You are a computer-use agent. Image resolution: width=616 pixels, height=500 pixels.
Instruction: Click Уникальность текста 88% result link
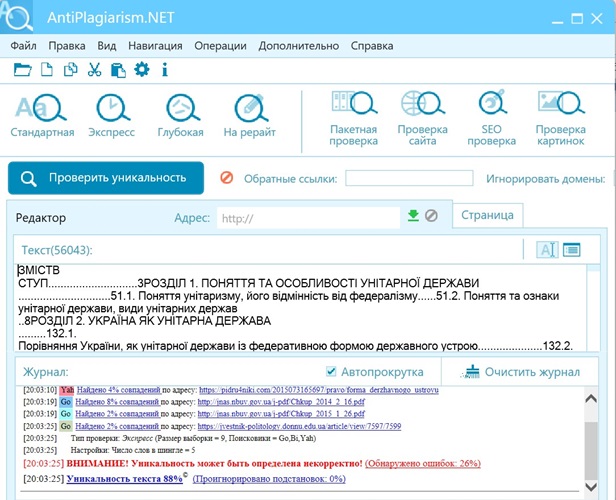click(125, 479)
